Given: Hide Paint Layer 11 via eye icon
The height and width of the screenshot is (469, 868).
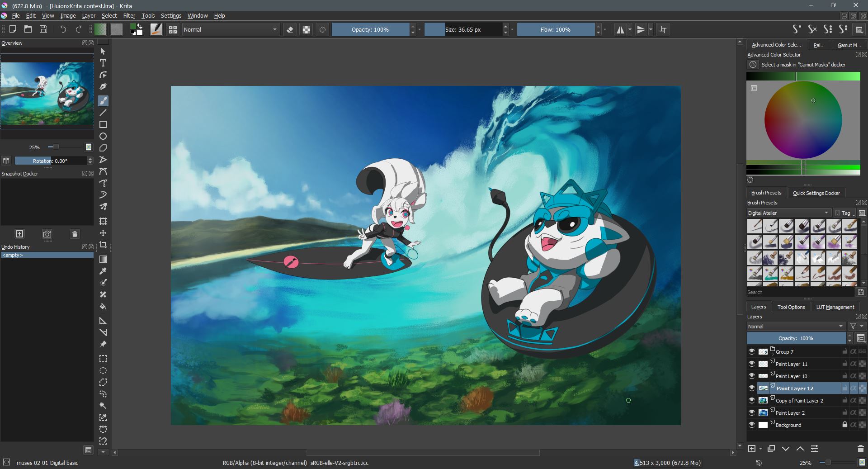Looking at the screenshot, I should [x=752, y=364].
